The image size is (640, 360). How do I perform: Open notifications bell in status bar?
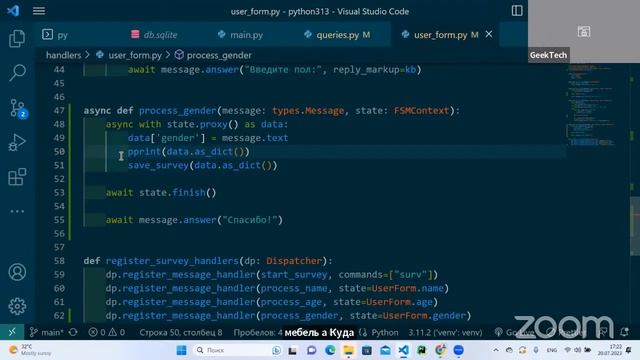coord(624,332)
